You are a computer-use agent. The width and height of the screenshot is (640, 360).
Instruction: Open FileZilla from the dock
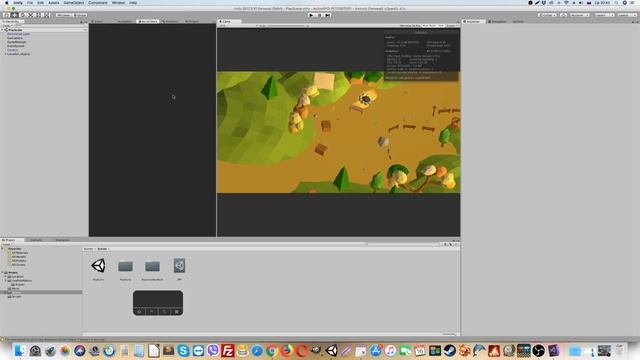tap(228, 350)
